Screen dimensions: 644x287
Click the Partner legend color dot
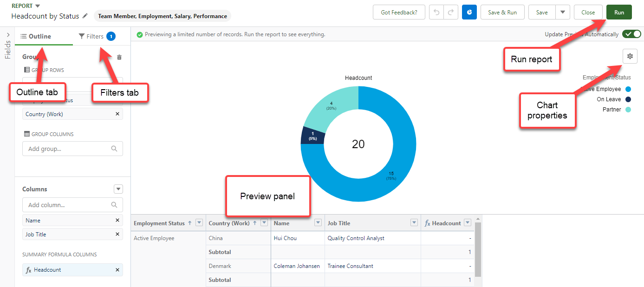(628, 110)
